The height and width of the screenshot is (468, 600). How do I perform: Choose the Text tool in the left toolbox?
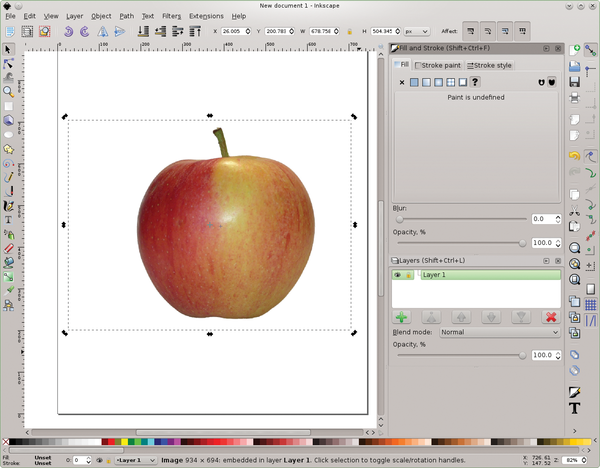coord(8,219)
